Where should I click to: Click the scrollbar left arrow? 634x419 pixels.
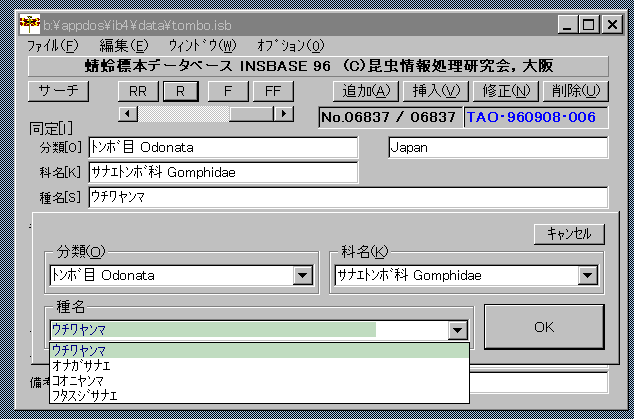(127, 113)
